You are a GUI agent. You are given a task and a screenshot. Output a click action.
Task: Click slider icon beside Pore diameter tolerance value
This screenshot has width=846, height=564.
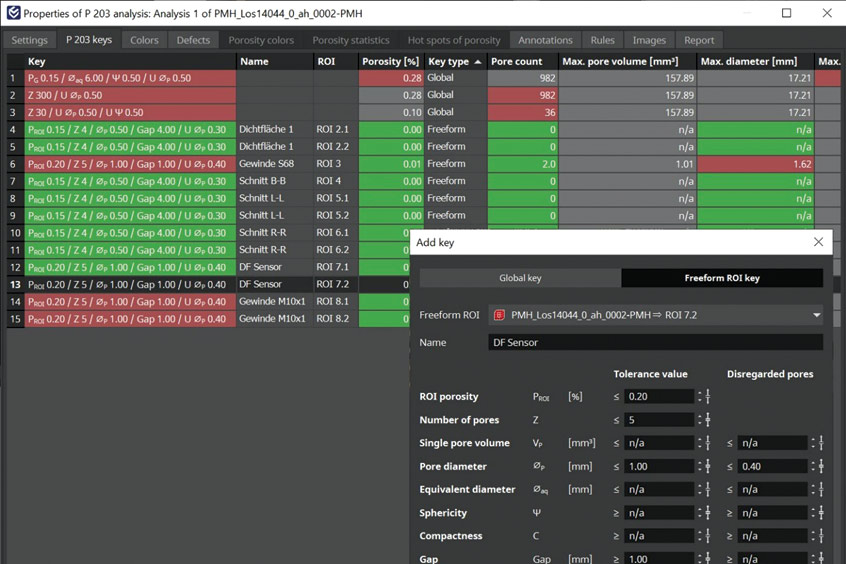click(x=709, y=466)
